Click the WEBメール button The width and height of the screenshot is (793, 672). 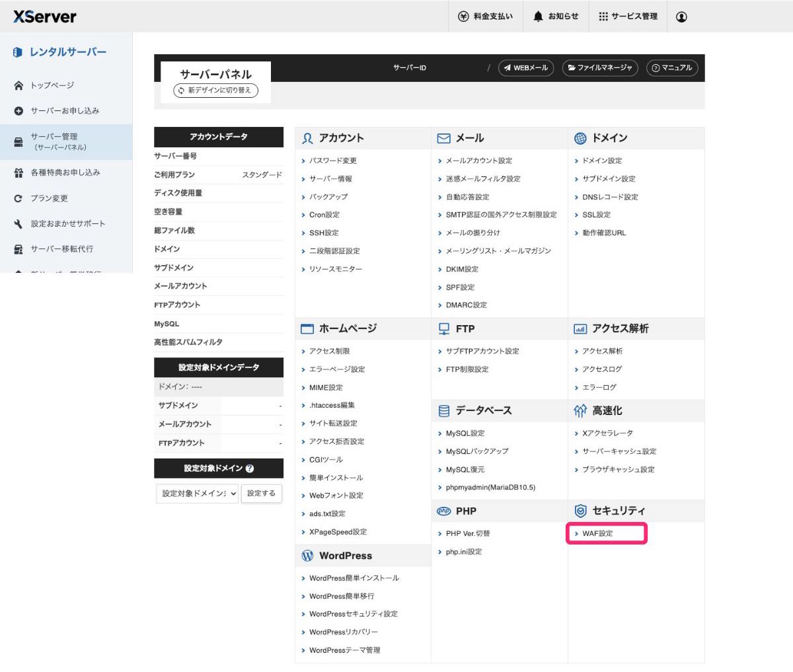[x=526, y=68]
